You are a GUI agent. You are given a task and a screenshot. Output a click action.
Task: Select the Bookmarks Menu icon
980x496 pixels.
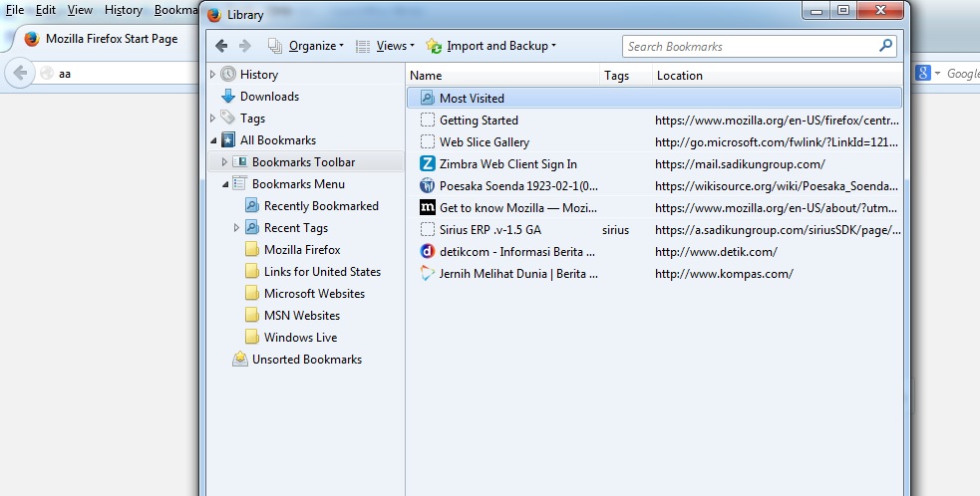click(x=240, y=183)
